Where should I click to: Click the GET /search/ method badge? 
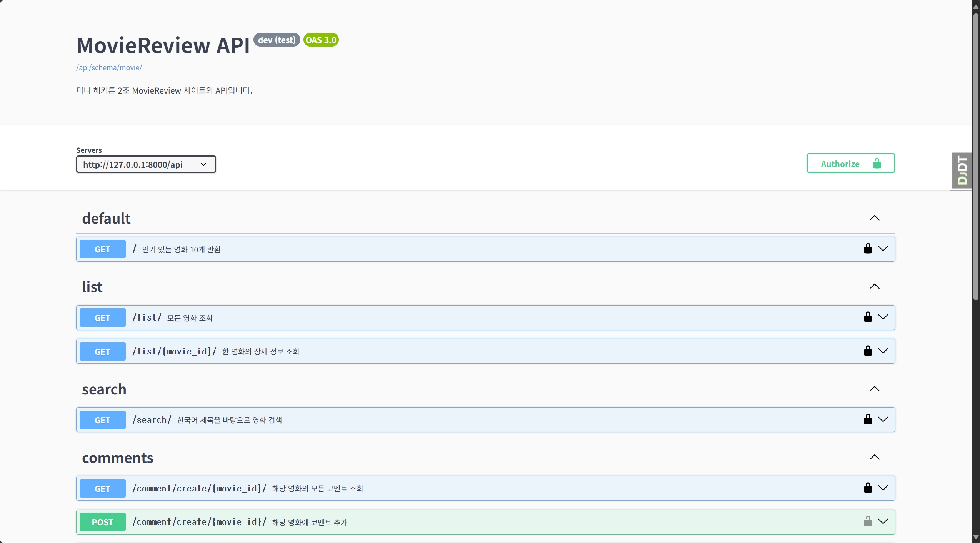pos(102,420)
